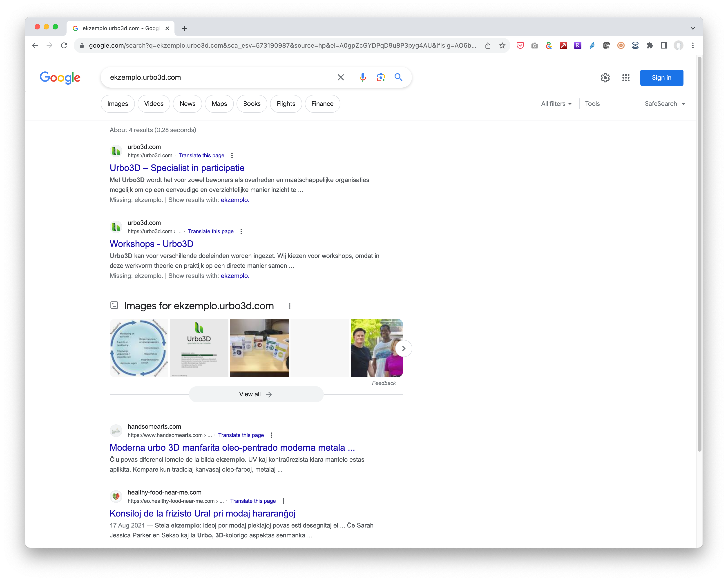Open the search Tools options
The image size is (728, 581).
(592, 104)
